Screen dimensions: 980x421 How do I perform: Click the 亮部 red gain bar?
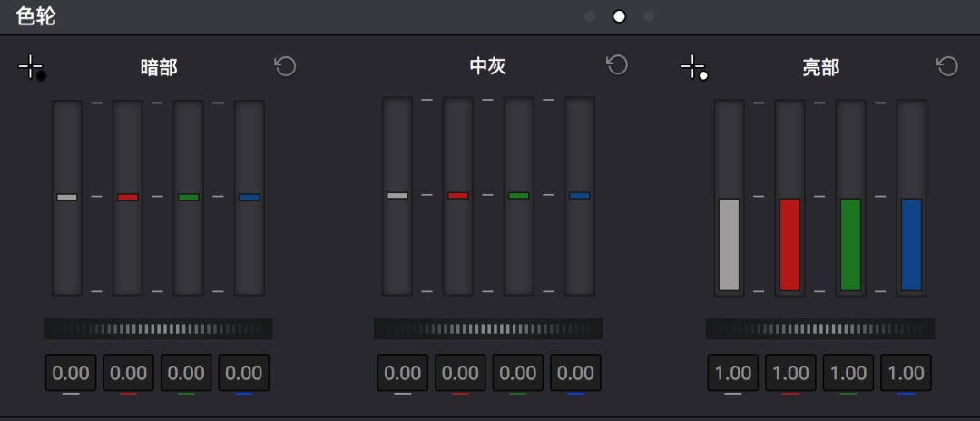tap(790, 245)
